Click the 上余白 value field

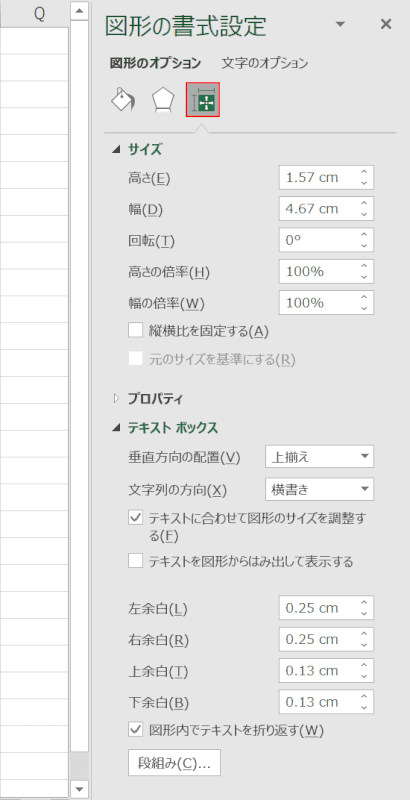[326, 670]
